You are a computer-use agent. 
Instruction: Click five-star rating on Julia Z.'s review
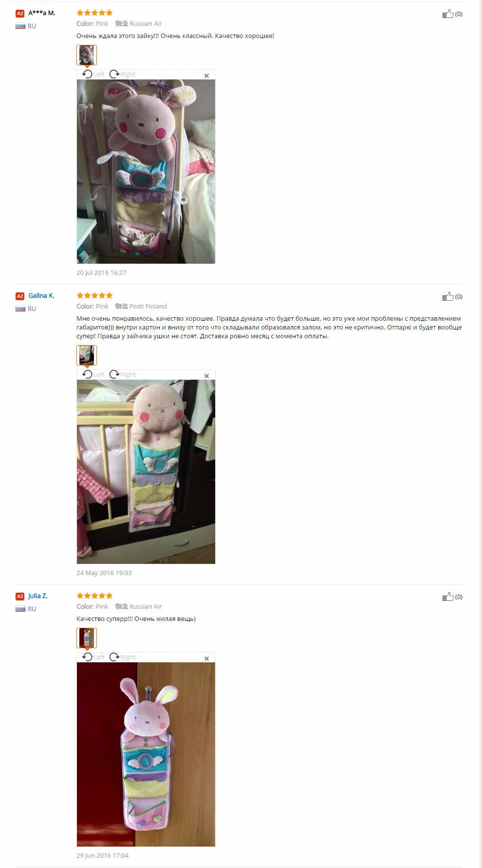coord(94,596)
